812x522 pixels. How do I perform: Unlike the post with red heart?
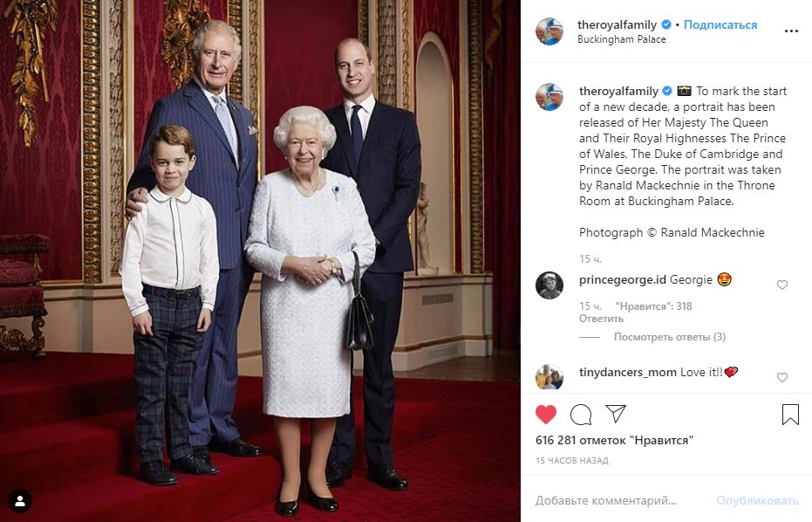pos(546,414)
